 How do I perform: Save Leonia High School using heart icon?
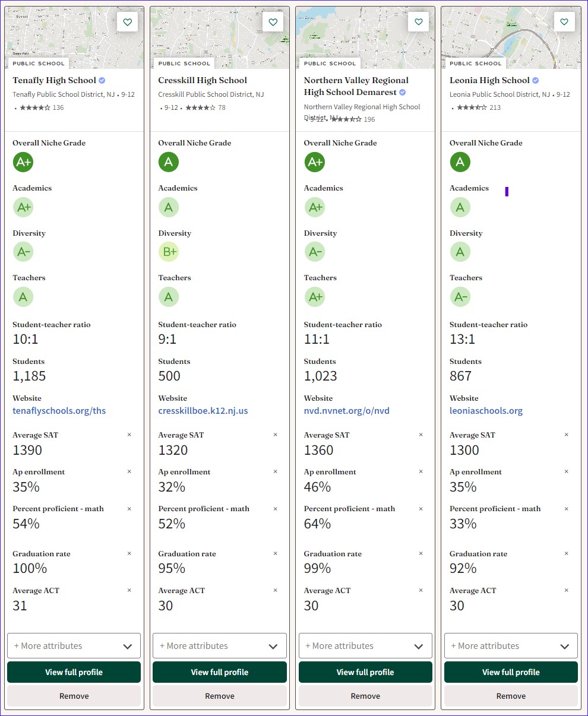point(564,22)
